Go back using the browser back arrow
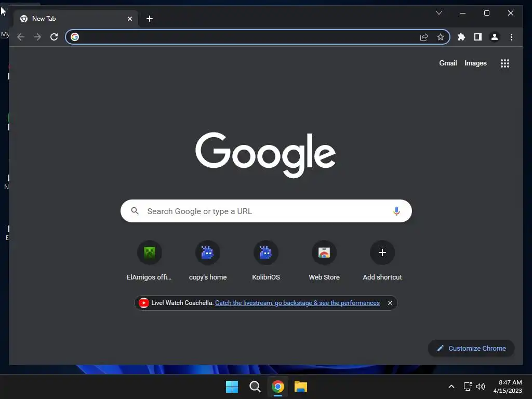532x399 pixels. (x=21, y=37)
